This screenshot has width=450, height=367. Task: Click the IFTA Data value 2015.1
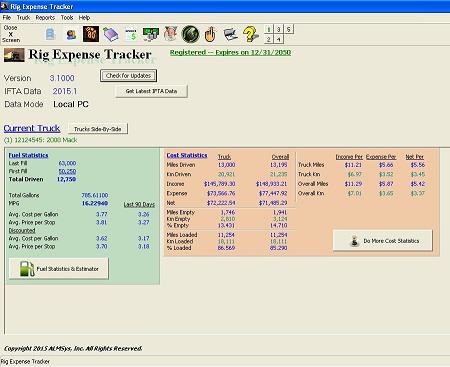[x=65, y=91]
